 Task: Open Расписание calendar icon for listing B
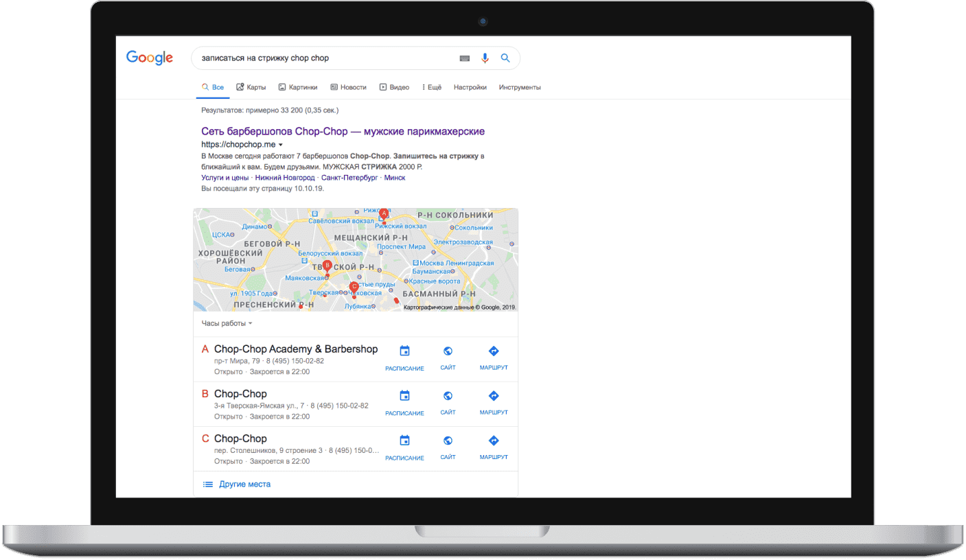tap(404, 396)
